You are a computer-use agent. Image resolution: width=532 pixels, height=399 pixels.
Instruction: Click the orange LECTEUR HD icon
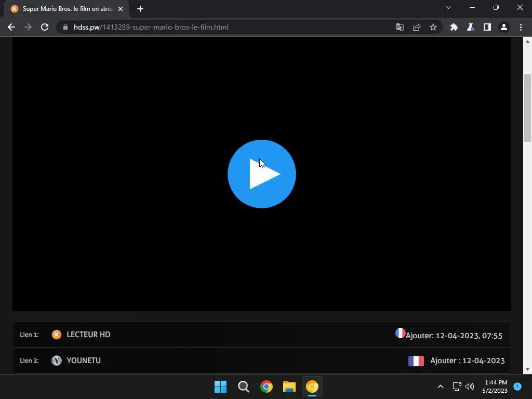56,335
